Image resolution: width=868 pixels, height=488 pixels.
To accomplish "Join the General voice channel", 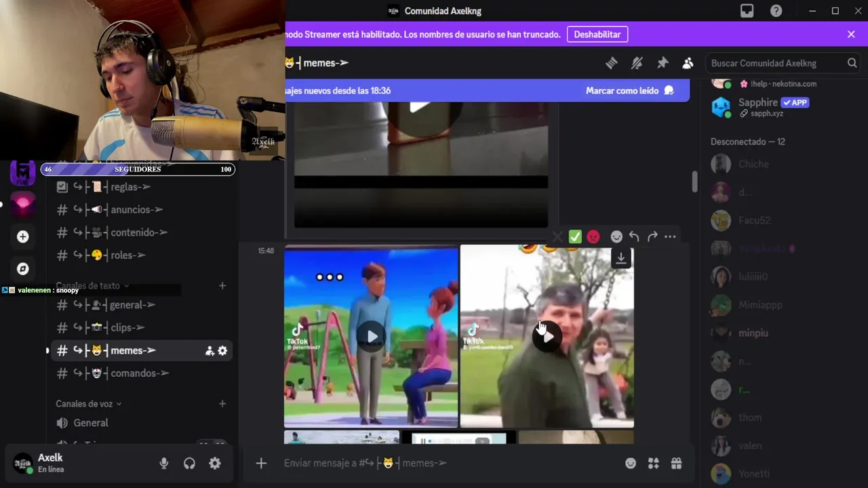I will coord(142,423).
